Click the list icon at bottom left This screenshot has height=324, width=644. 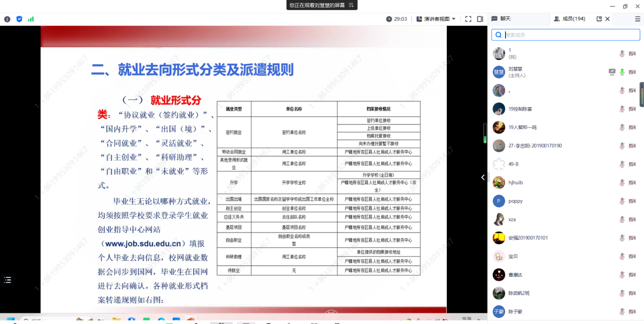(8, 280)
